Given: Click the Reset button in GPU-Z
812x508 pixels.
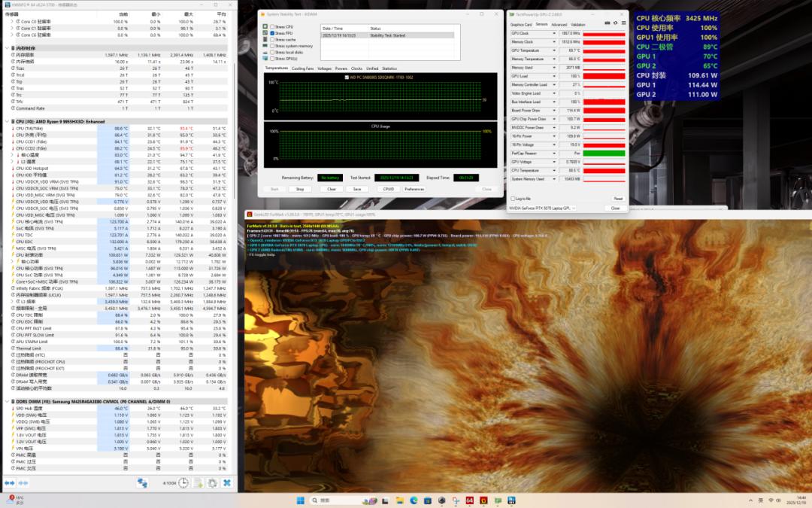Looking at the screenshot, I should click(618, 198).
